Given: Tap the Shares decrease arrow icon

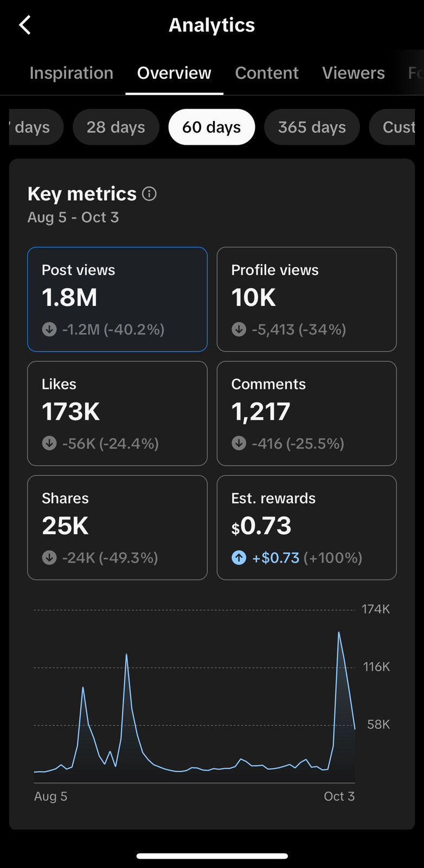Looking at the screenshot, I should 49,558.
